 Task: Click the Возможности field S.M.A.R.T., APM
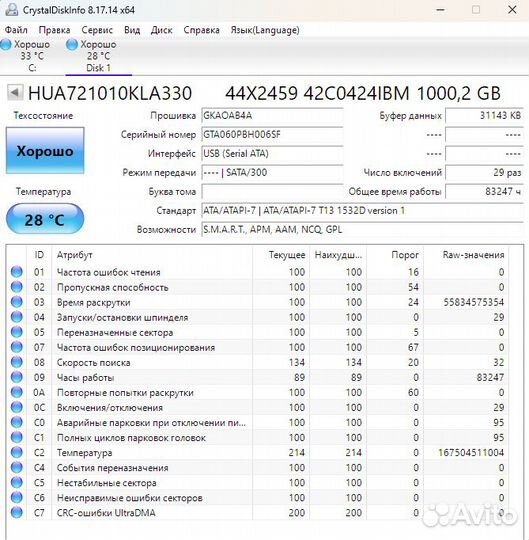pos(362,229)
